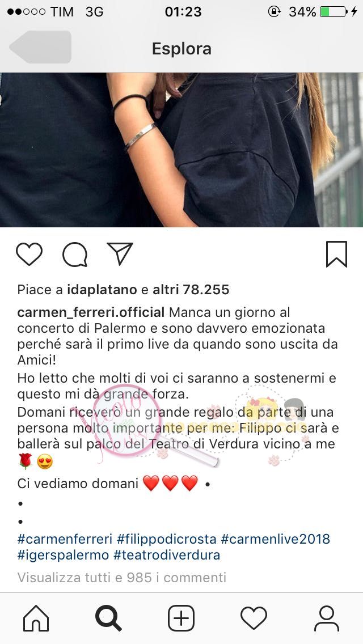Image resolution: width=363 pixels, height=644 pixels.
Task: Open comments with the speech bubble icon
Action: tap(75, 254)
